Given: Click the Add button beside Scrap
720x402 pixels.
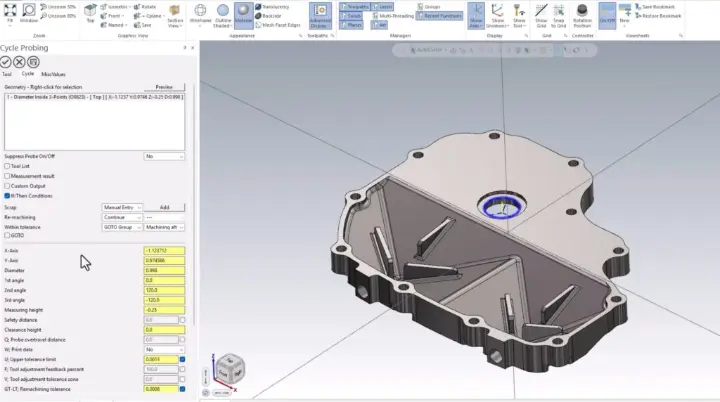Looking at the screenshot, I should pos(164,207).
